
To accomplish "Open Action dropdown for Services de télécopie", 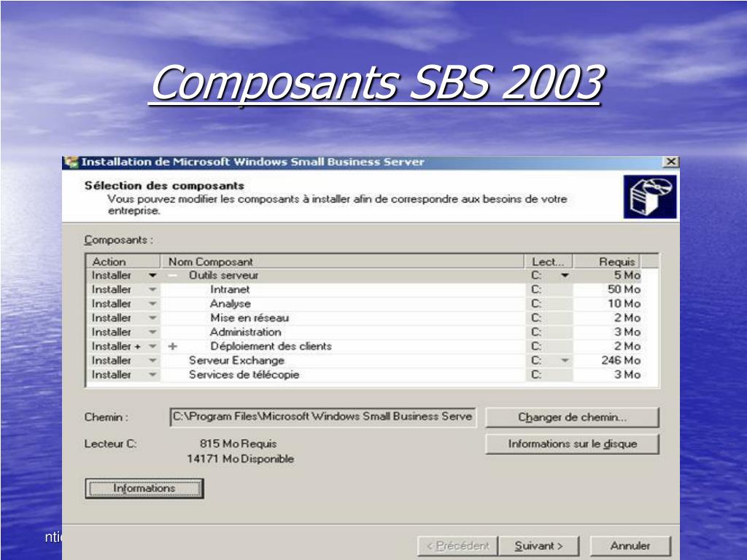I will point(152,375).
